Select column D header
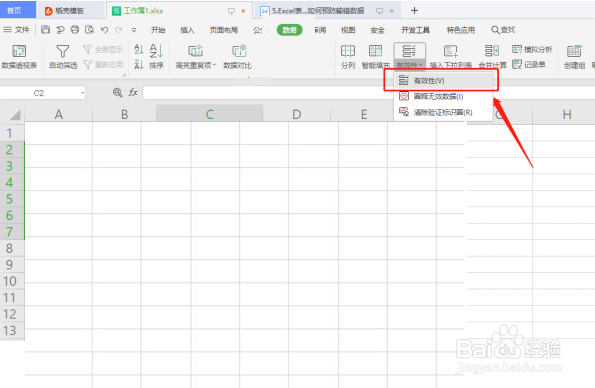Image resolution: width=595 pixels, height=388 pixels. (x=297, y=114)
